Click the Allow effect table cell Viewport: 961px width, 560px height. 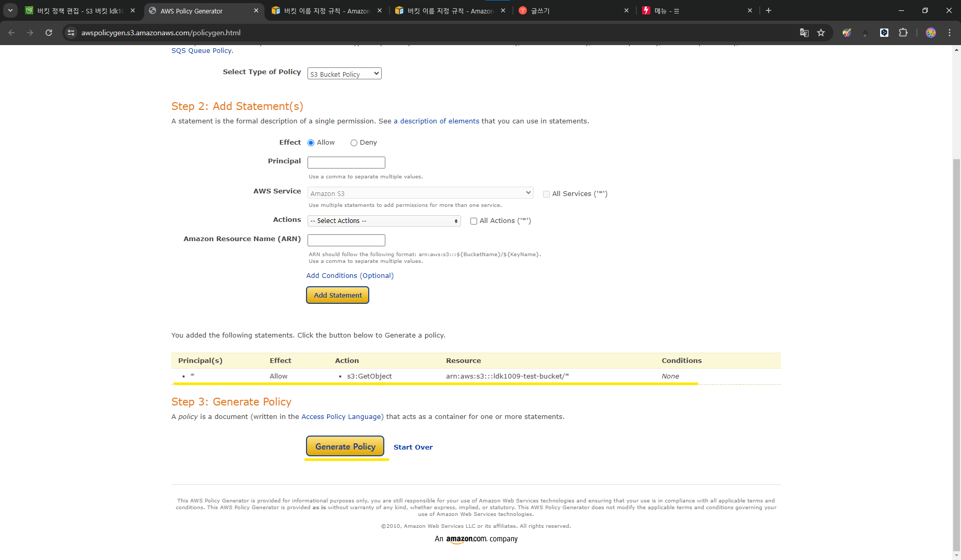click(x=278, y=376)
